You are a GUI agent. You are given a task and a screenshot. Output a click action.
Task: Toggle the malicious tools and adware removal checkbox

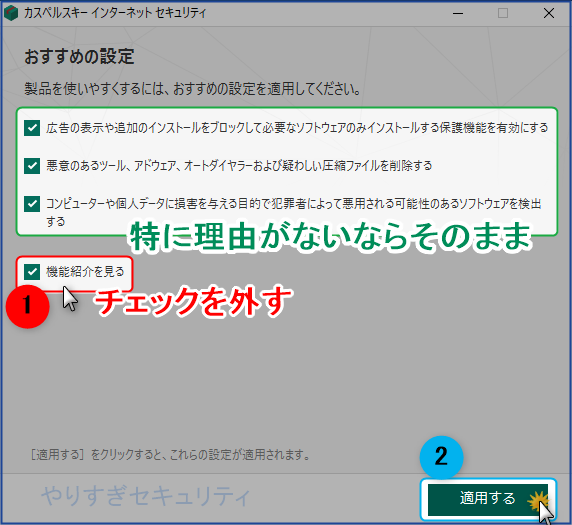point(32,166)
